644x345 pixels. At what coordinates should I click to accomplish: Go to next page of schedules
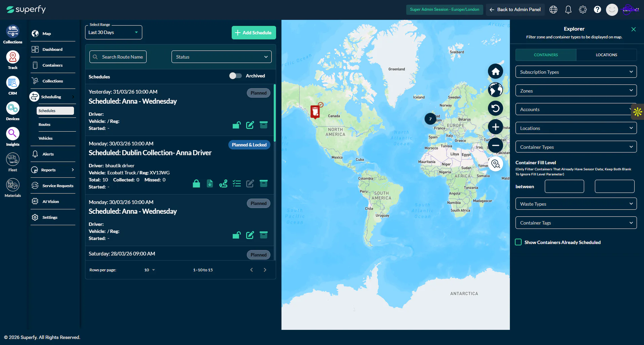(265, 270)
